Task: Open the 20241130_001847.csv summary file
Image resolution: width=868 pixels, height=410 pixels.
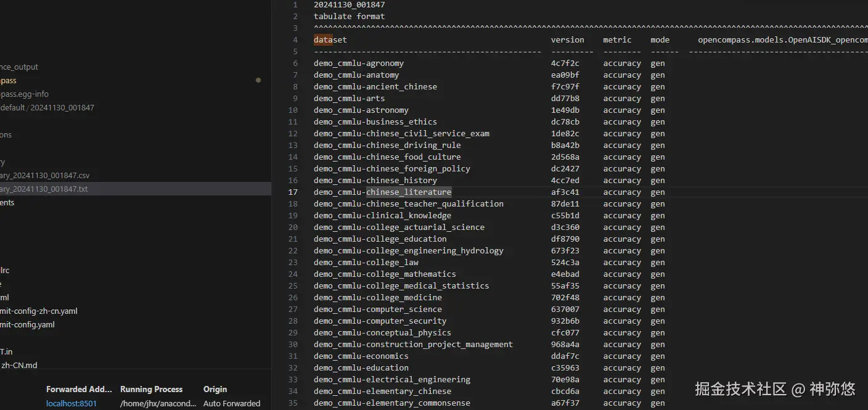Action: [44, 176]
